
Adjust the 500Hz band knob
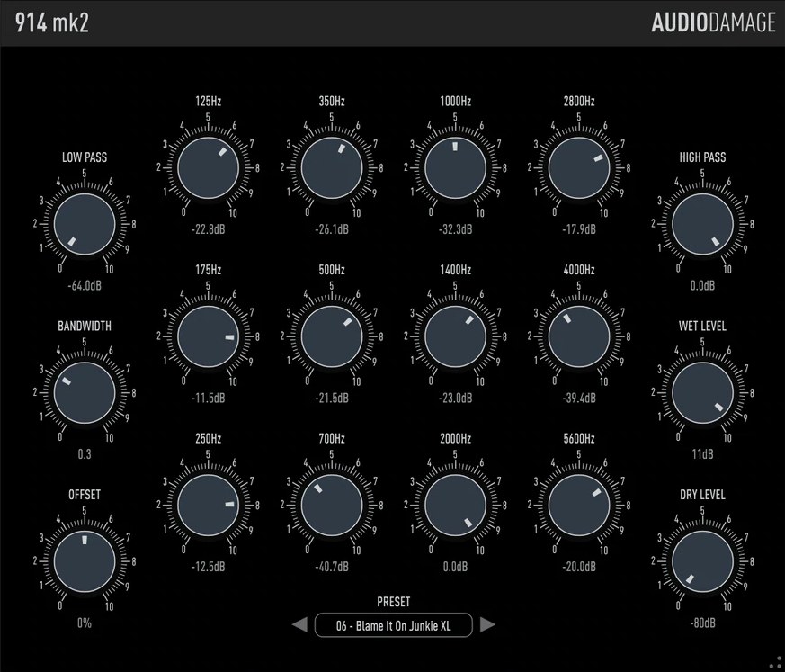tap(330, 335)
